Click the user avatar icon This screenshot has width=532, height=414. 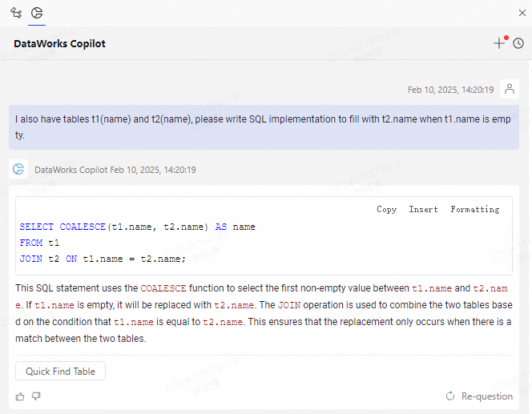[510, 89]
